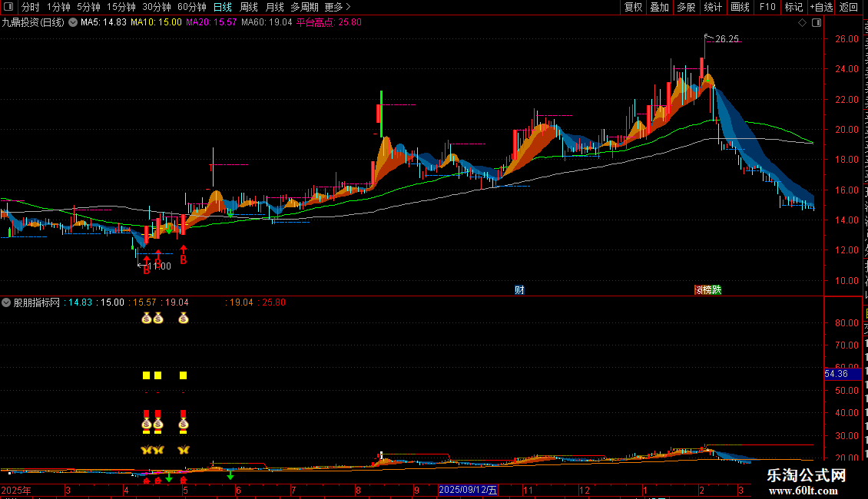Select the 月线 monthly chart tab

(274, 7)
